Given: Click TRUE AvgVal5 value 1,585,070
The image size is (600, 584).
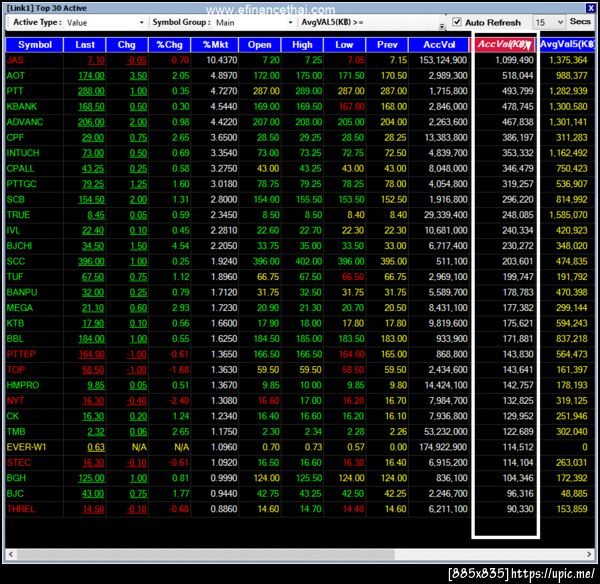Looking at the screenshot, I should click(568, 215).
